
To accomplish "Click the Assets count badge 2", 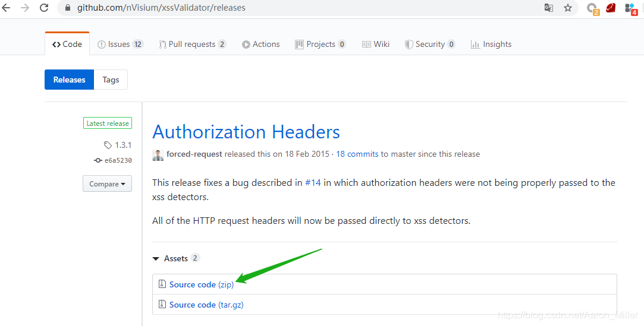I will click(x=196, y=258).
